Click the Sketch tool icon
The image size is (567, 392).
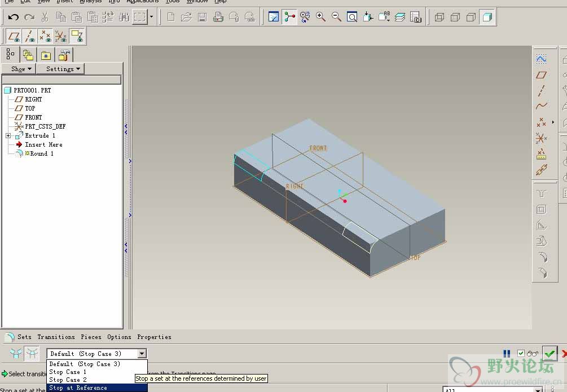click(x=541, y=59)
